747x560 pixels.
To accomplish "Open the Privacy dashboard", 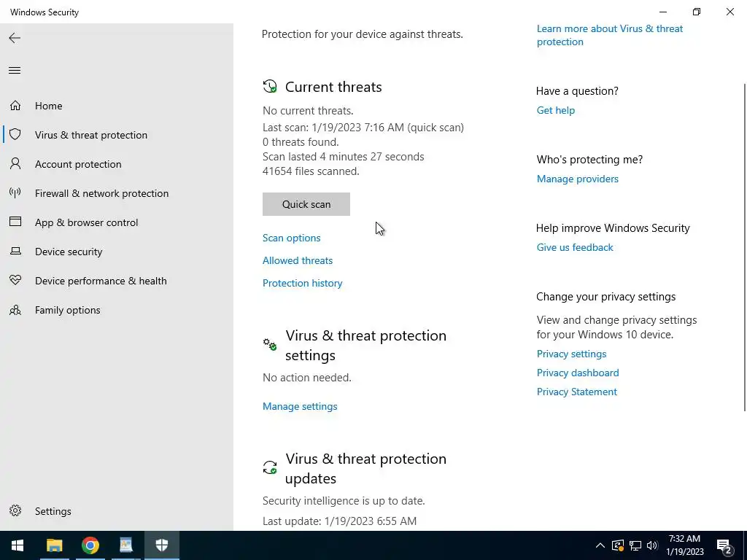I will coord(578,373).
